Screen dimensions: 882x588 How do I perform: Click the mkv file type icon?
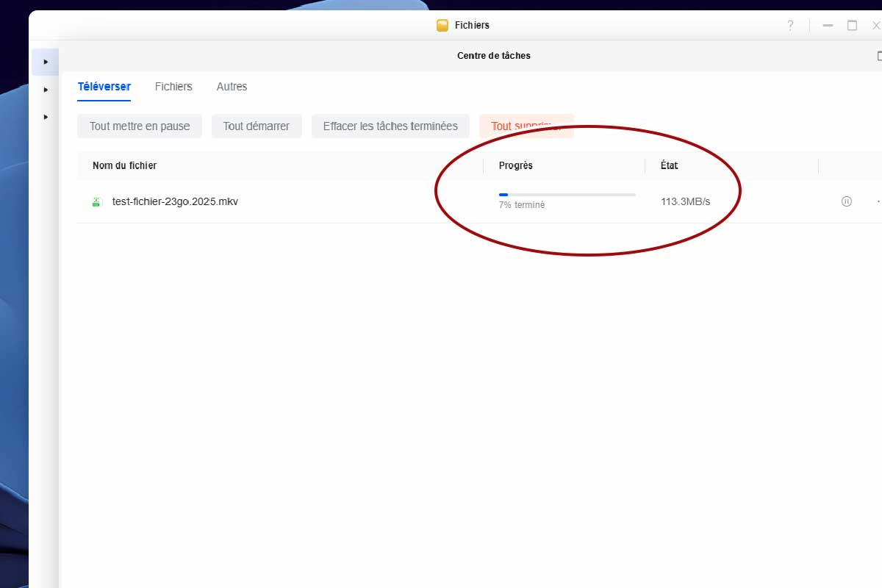click(x=96, y=202)
